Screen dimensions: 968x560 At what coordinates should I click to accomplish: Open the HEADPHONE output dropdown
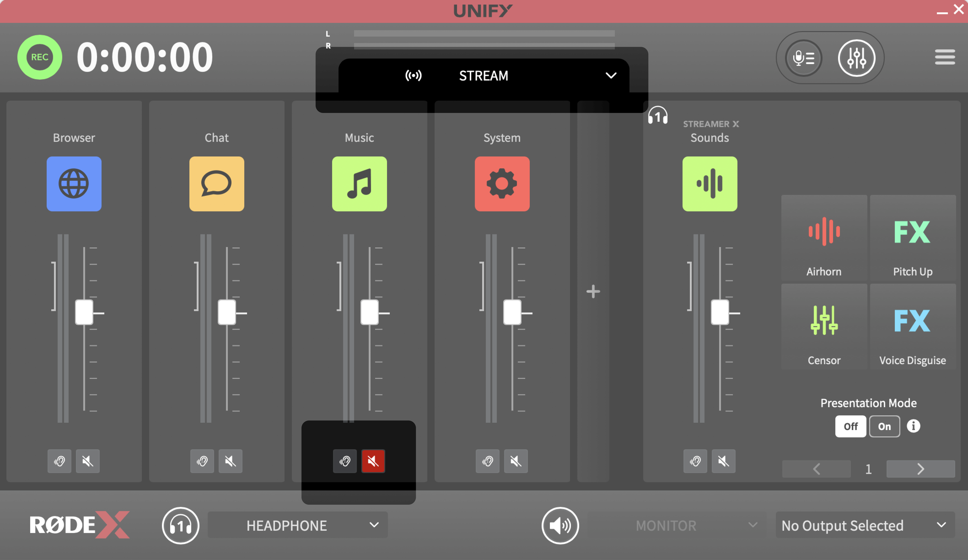(x=298, y=525)
